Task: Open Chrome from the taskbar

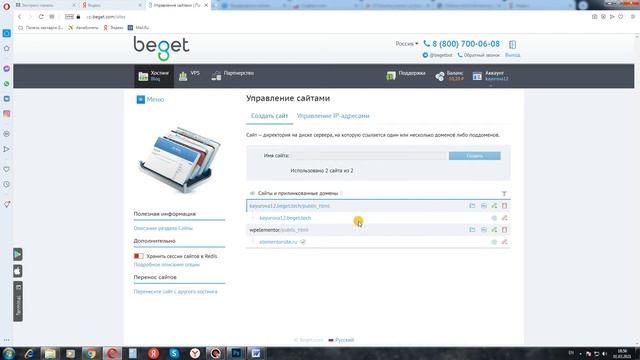Action: (91, 353)
